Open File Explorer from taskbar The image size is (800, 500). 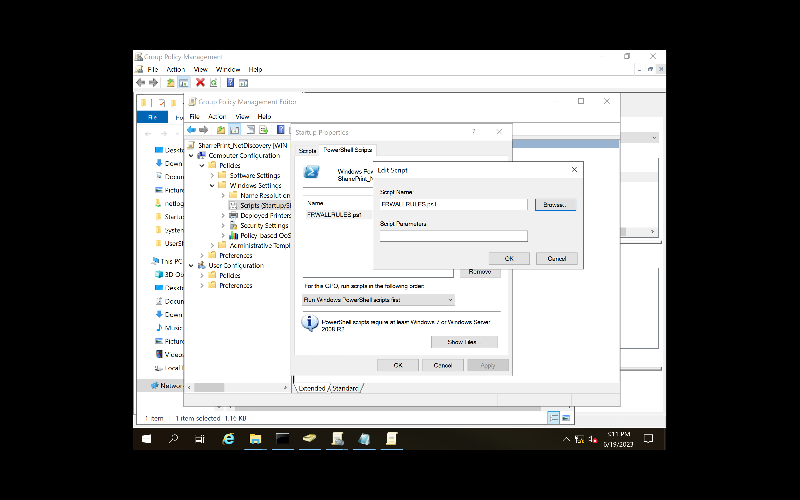255,439
